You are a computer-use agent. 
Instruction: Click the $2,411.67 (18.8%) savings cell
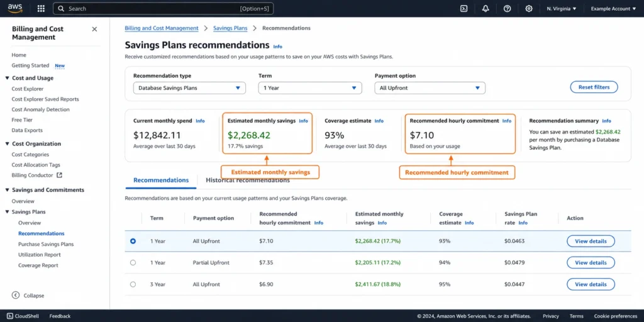coord(378,284)
